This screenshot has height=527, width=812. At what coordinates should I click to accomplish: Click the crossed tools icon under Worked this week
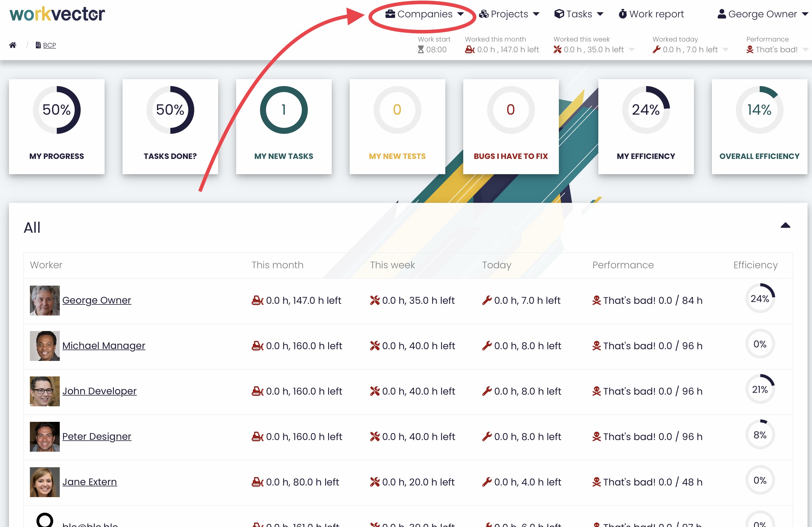557,50
